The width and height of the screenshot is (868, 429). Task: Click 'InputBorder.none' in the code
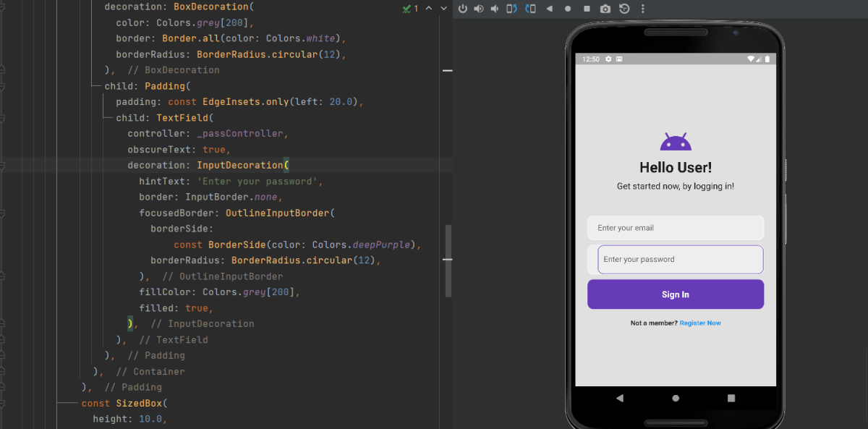coord(231,197)
